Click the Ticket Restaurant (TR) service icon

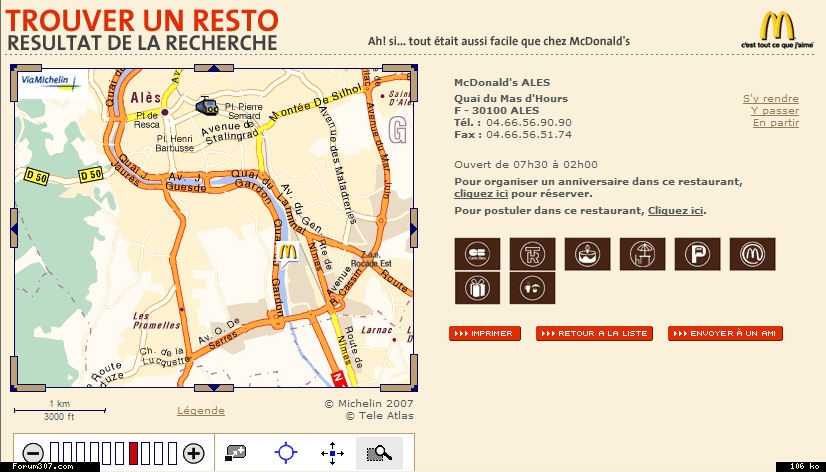pyautogui.click(x=532, y=254)
